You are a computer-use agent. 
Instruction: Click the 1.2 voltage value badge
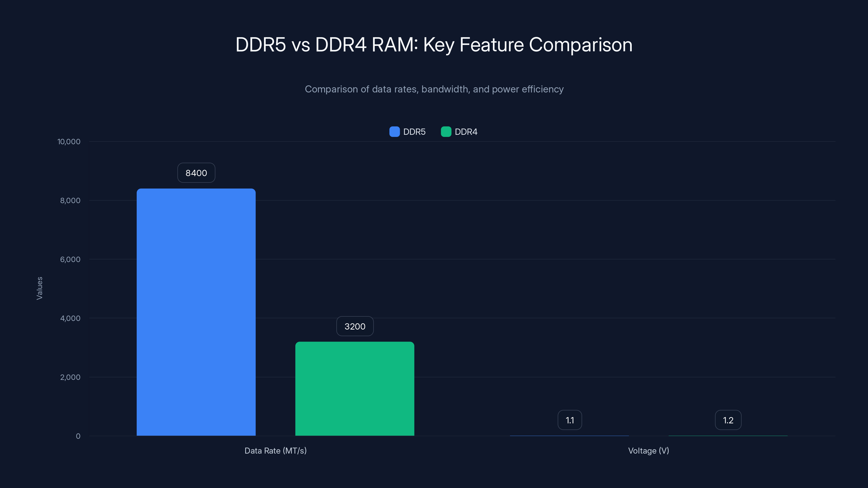click(x=728, y=420)
